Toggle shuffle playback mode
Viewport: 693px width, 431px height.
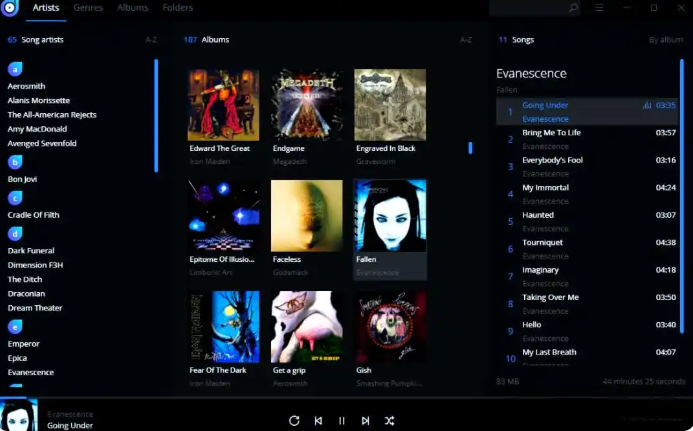[390, 421]
